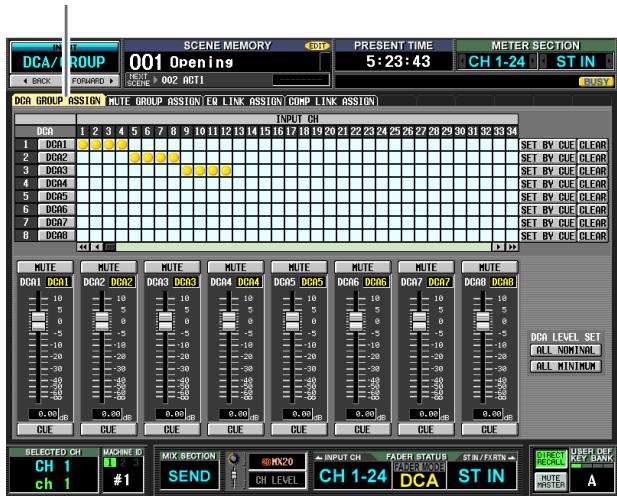Toggle DCA2 assignment for input channel 8
Screen dimensions: 617x496
pyautogui.click(x=174, y=158)
